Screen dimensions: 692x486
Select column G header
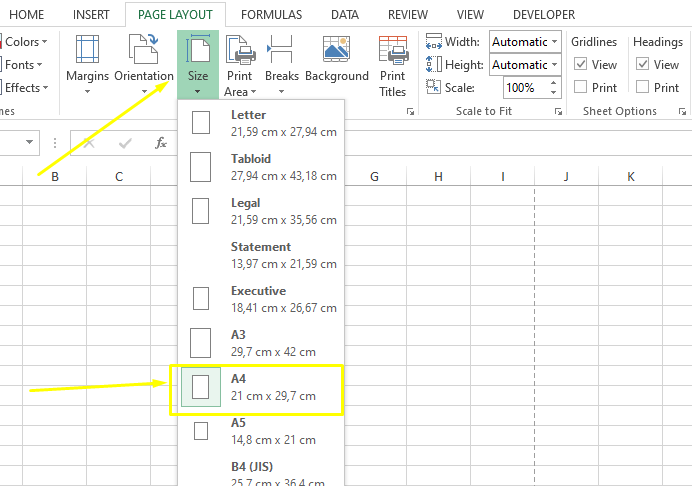click(374, 177)
